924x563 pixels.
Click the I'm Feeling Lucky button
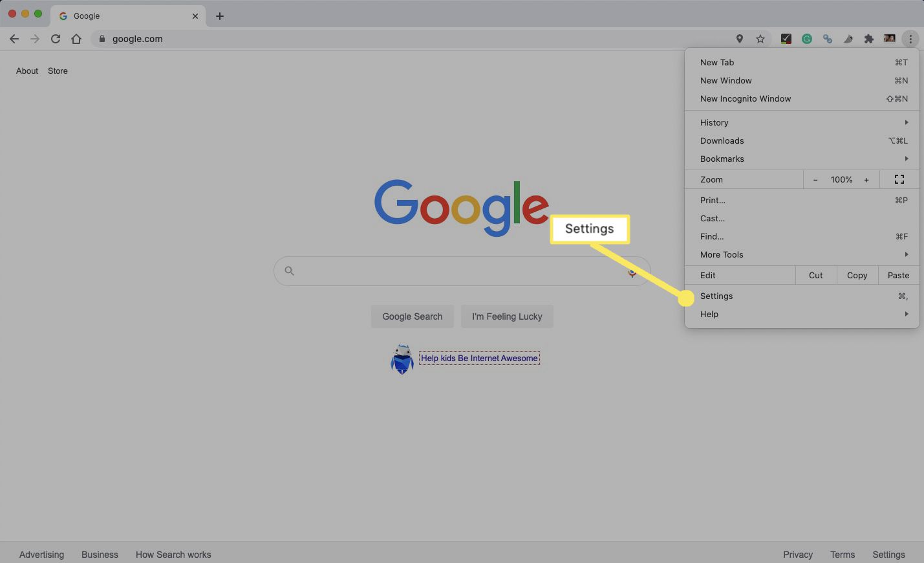tap(507, 316)
